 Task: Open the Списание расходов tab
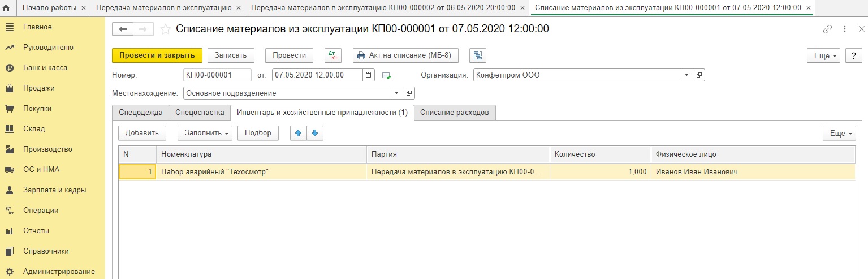click(x=455, y=113)
